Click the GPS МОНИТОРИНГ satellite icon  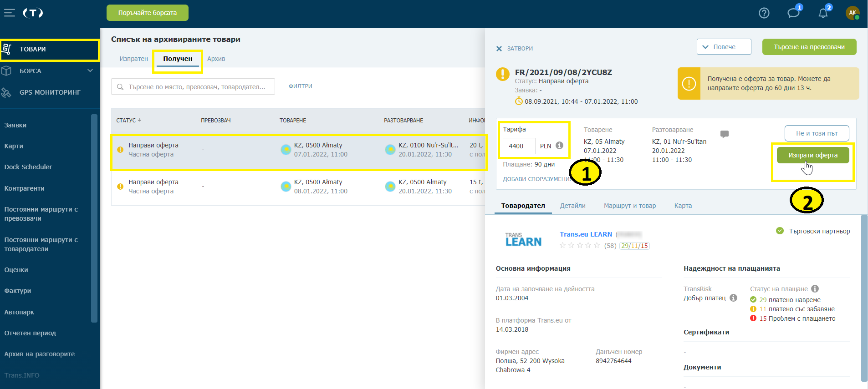click(6, 92)
